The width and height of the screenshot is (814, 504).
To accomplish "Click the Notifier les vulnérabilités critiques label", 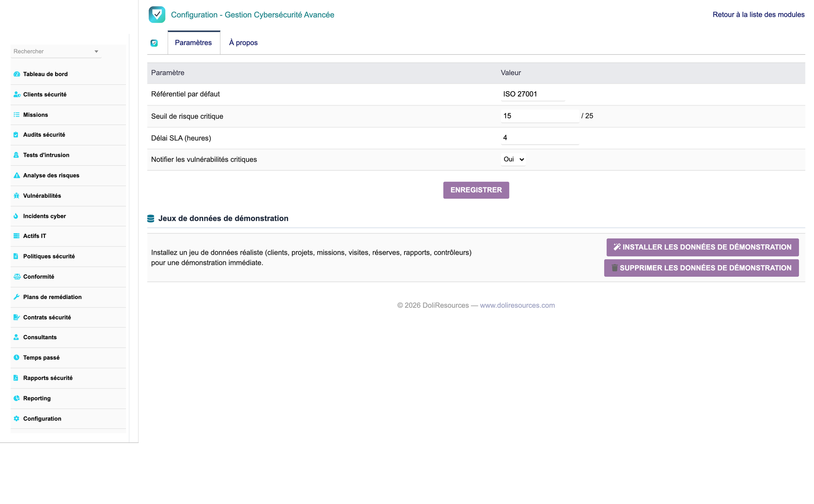I will pyautogui.click(x=204, y=159).
